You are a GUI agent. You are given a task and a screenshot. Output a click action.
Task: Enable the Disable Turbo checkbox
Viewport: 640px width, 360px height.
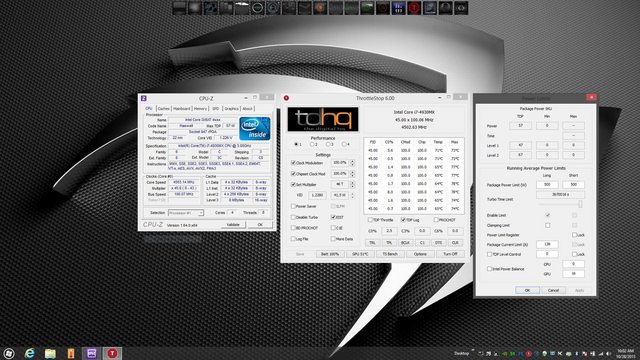pyautogui.click(x=293, y=217)
